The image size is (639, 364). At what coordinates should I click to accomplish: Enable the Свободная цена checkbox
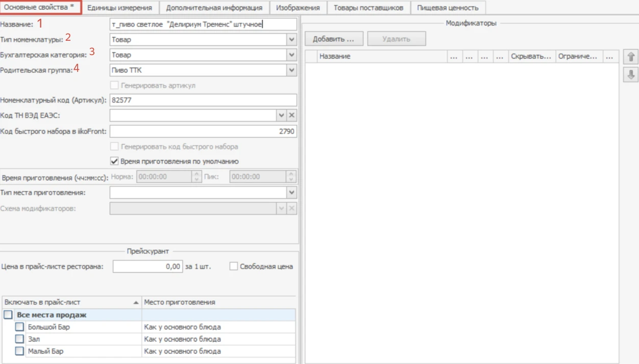click(x=234, y=266)
